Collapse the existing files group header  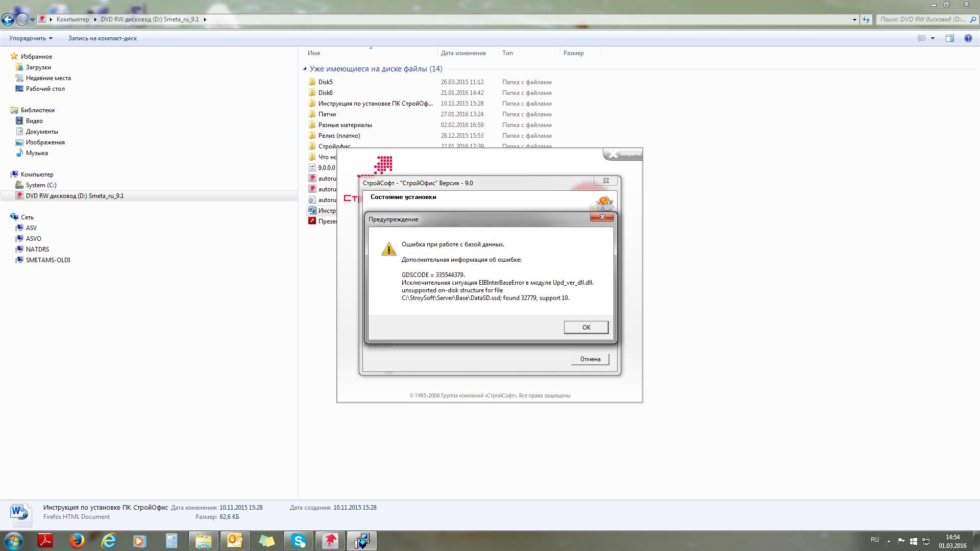coord(305,69)
